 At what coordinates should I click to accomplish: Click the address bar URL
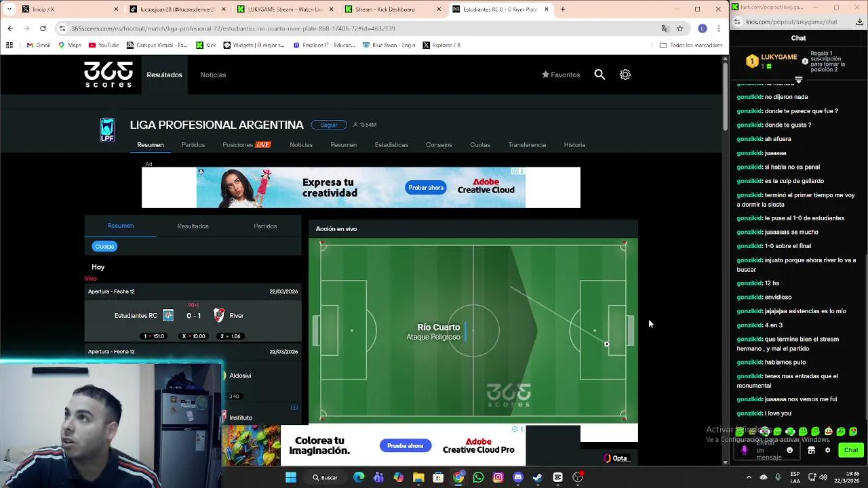click(x=233, y=28)
